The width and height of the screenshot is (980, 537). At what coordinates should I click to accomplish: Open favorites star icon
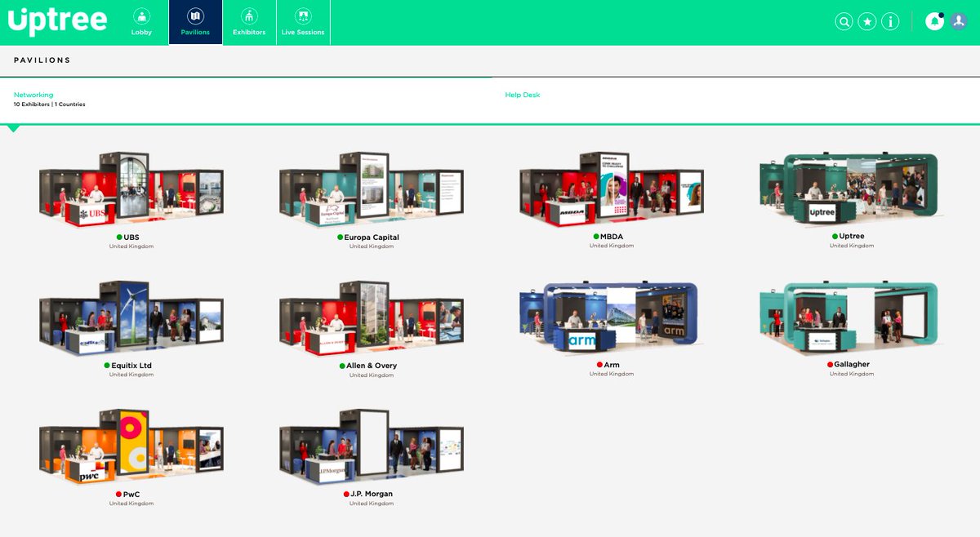point(867,22)
